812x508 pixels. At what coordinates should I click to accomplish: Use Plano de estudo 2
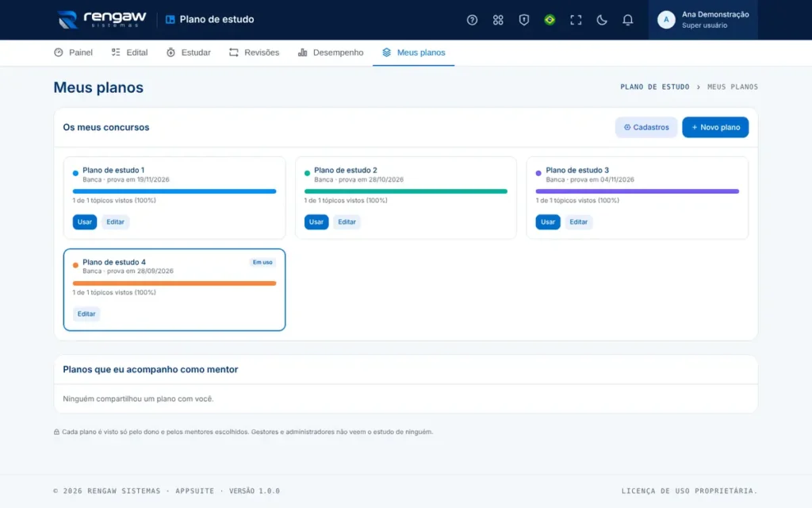pos(316,222)
